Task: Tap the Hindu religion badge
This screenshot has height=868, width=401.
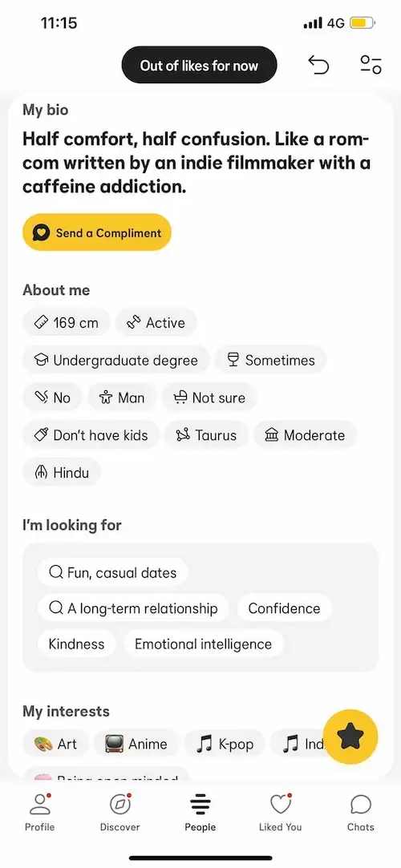Action: pos(62,473)
